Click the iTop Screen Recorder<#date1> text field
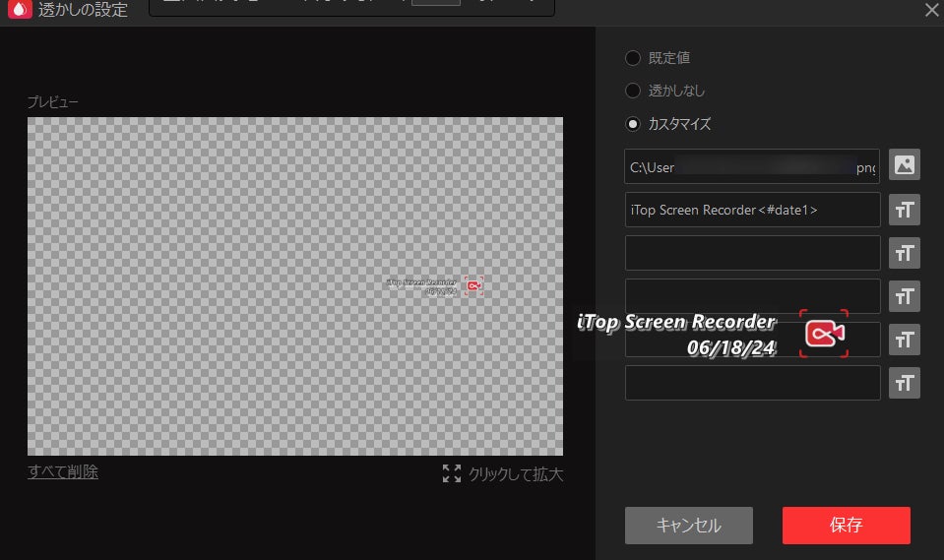Viewport: 944px width, 560px height. [x=752, y=210]
